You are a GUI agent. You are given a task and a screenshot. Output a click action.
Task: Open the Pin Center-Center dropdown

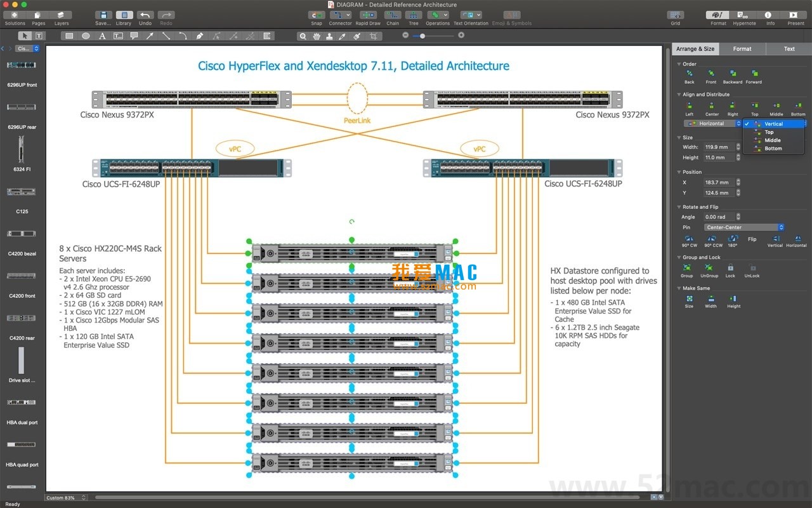coord(744,227)
